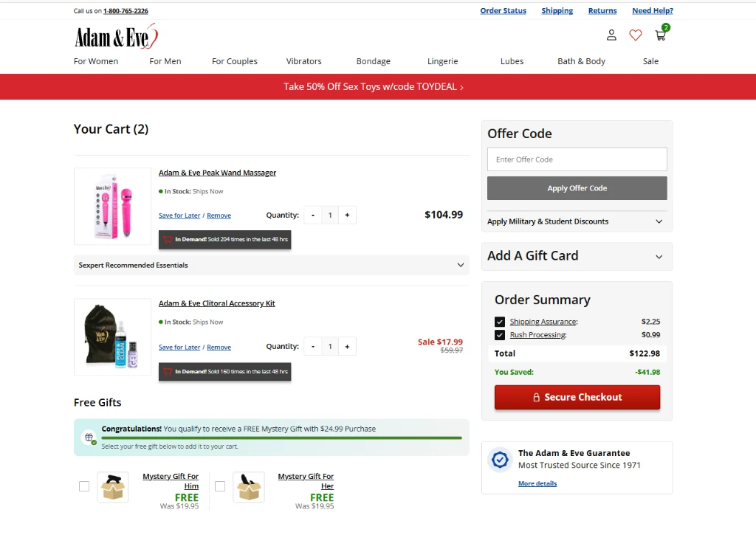Open Mystery Gift For Him link
756x535 pixels.
coord(171,481)
